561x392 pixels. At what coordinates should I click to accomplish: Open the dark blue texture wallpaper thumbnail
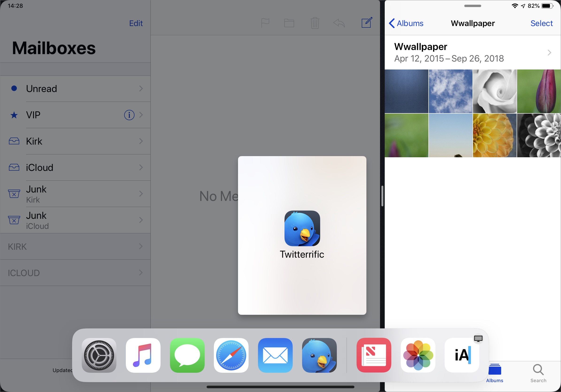coord(407,91)
